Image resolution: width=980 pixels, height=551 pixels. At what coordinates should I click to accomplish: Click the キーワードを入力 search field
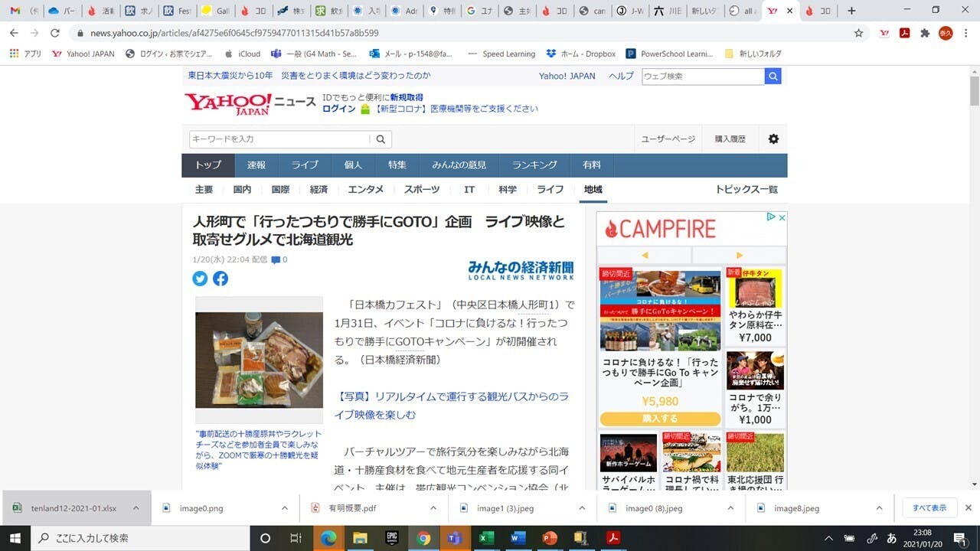(279, 139)
